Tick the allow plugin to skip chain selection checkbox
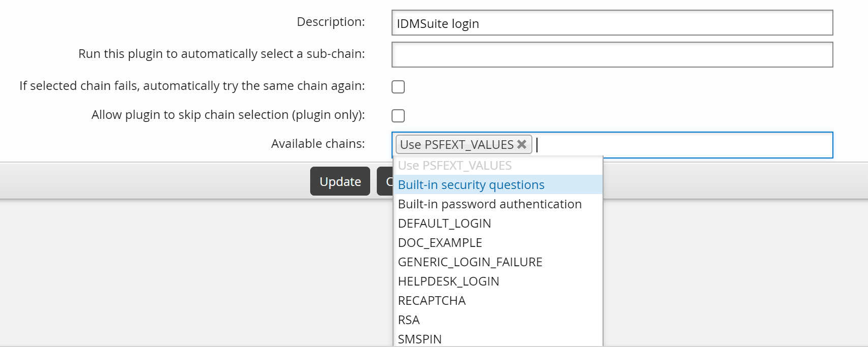Screen dimensions: 868x347 click(398, 116)
